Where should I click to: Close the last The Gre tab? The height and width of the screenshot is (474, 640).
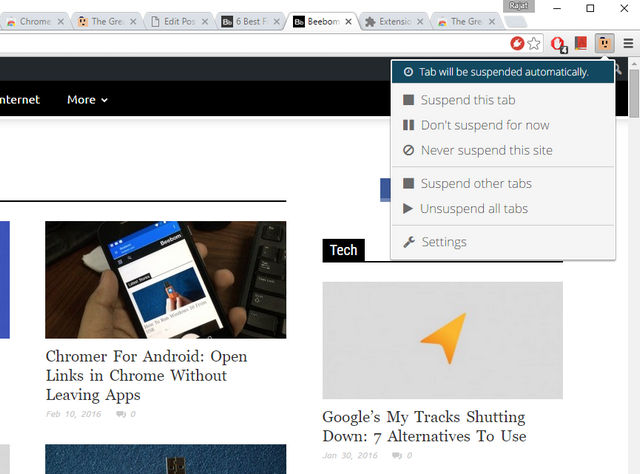pyautogui.click(x=492, y=22)
